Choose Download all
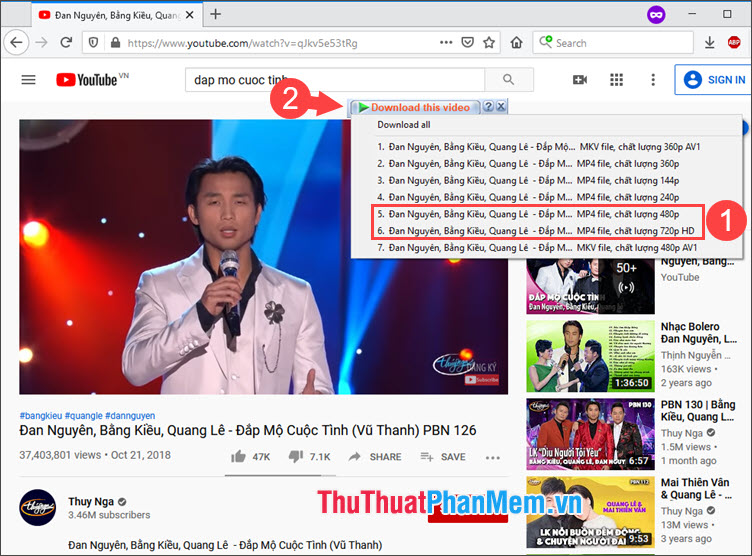The width and height of the screenshot is (752, 556). (x=403, y=125)
